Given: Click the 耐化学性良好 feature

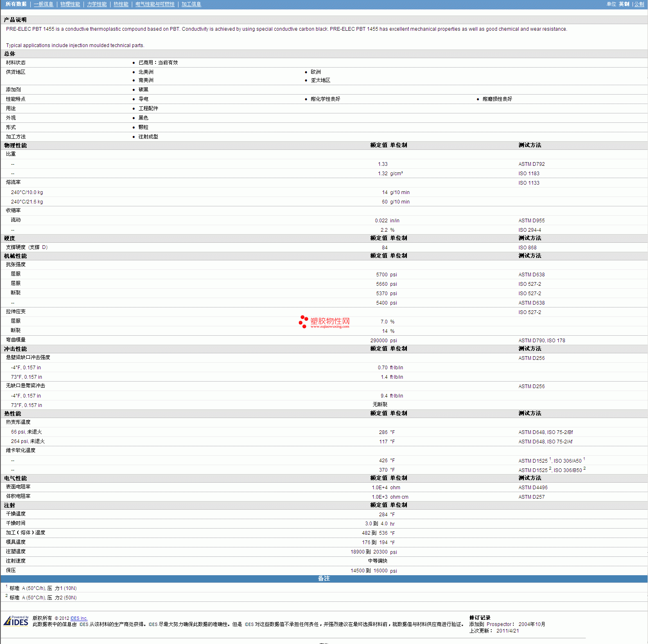Looking at the screenshot, I should point(325,99).
